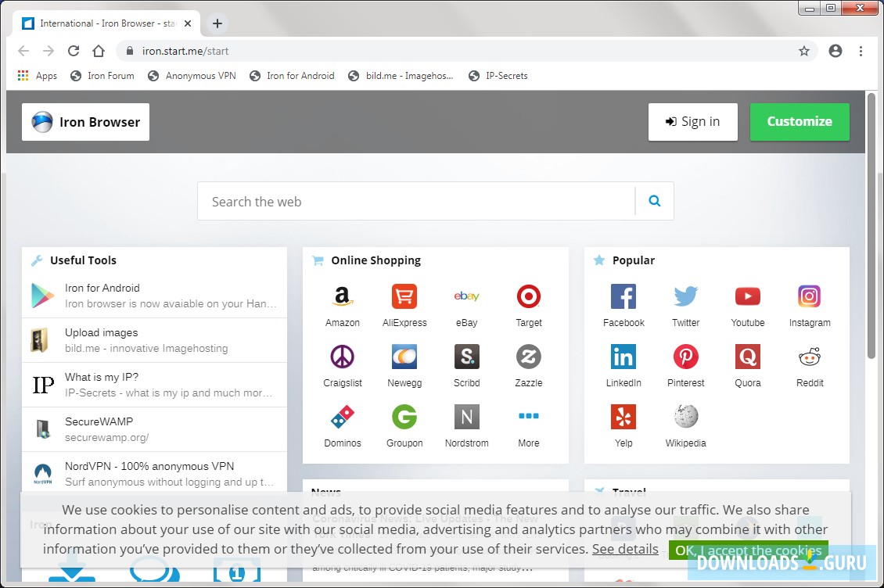Click the Sign in button
The height and width of the screenshot is (588, 884).
(693, 122)
